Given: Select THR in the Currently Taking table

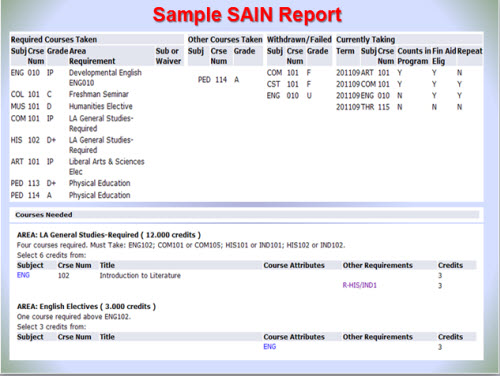Looking at the screenshot, I should pyautogui.click(x=367, y=107).
